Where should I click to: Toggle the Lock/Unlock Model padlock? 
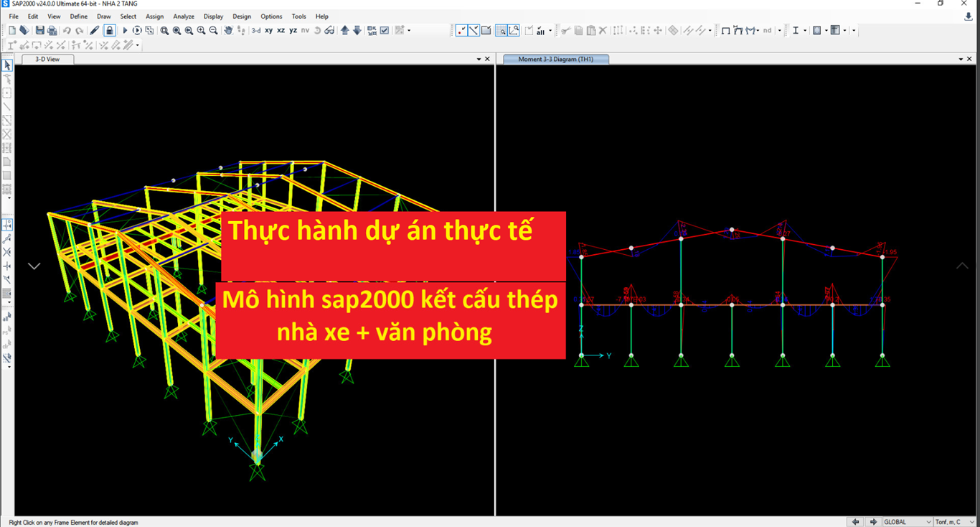point(109,30)
